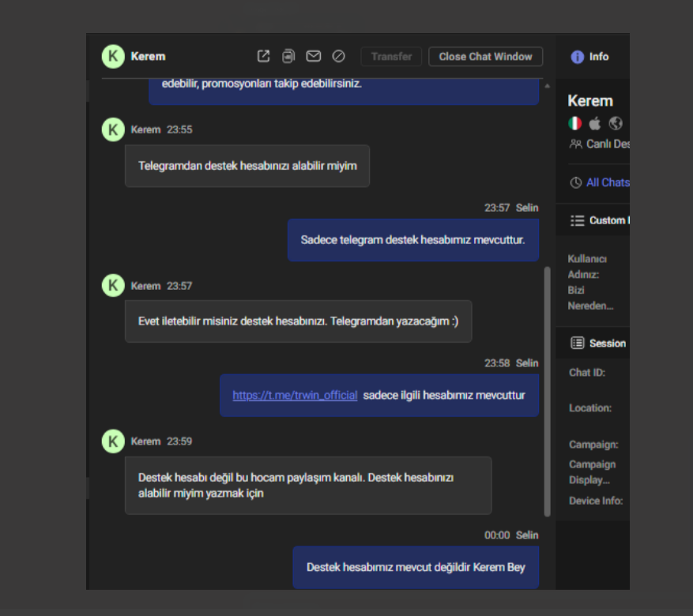Click the Apple device icon
This screenshot has width=693, height=616.
[595, 123]
